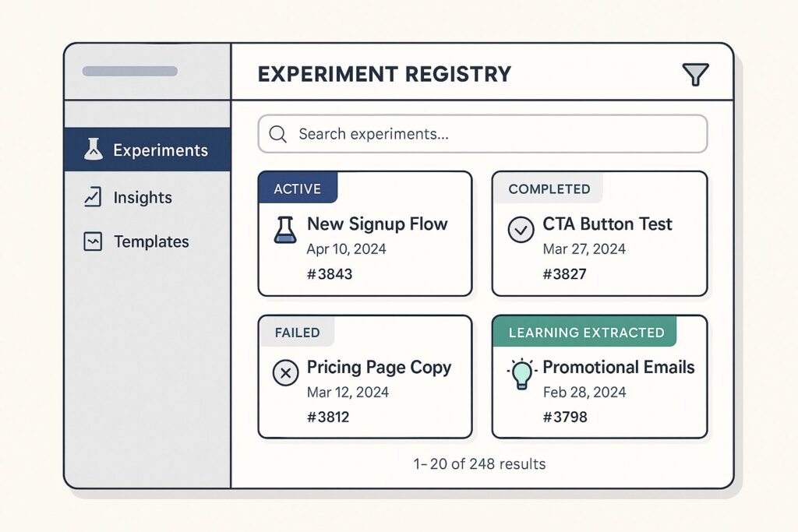Screen dimensions: 798x532
Task: Click the search magnifier icon
Action: pos(277,134)
